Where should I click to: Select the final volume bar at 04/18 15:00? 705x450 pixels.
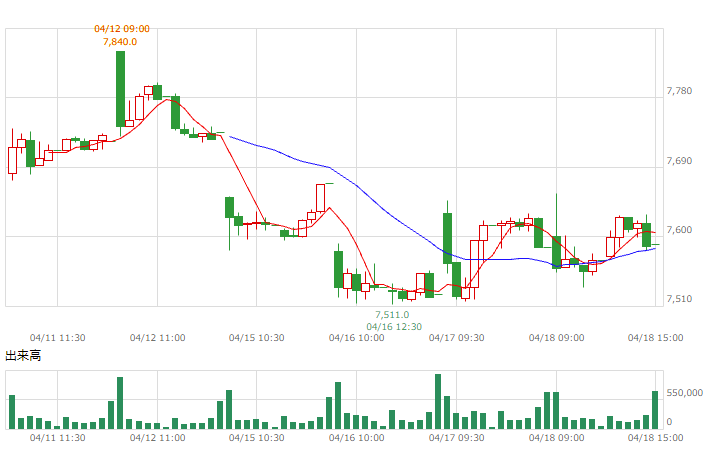[x=655, y=410]
